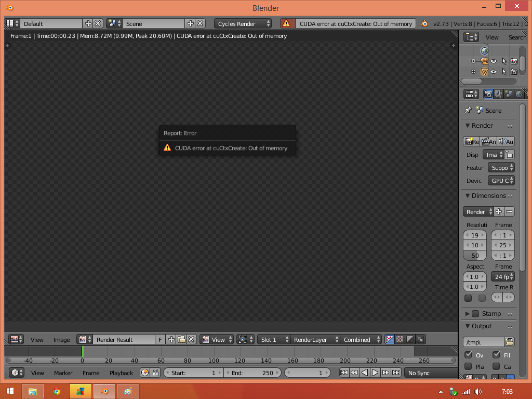The height and width of the screenshot is (399, 532).
Task: Open the timeline Frame menu
Action: (91, 373)
